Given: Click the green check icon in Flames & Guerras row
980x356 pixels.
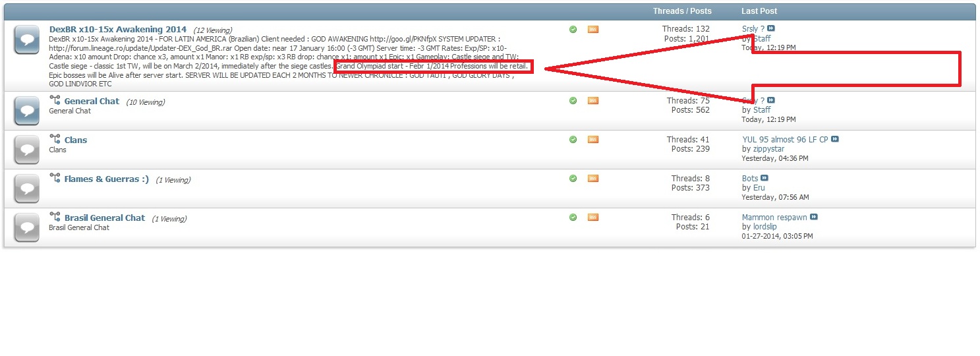Looking at the screenshot, I should (573, 179).
